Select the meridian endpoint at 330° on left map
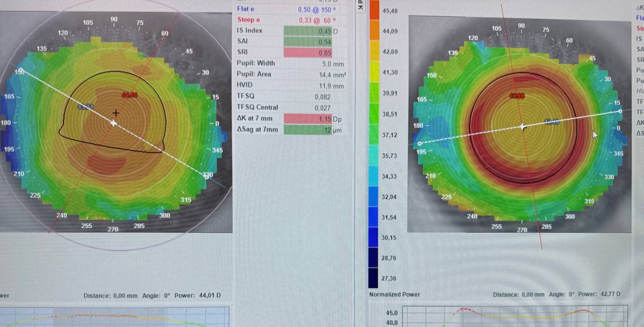 click(x=206, y=175)
